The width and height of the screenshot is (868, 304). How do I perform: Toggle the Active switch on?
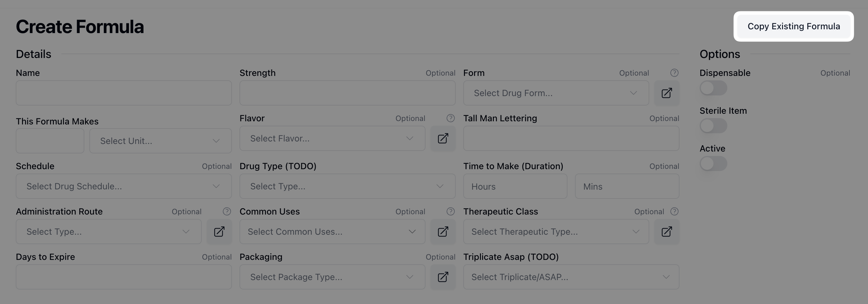pyautogui.click(x=713, y=163)
